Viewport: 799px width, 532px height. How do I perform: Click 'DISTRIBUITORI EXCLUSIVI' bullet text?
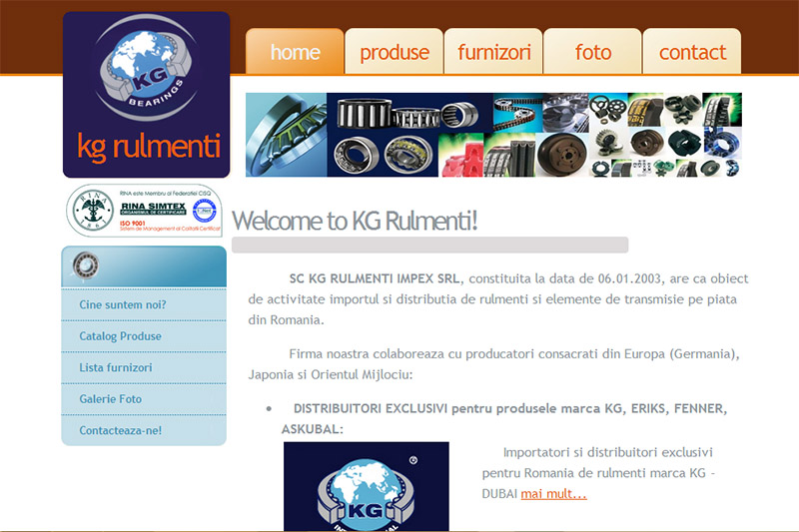pos(371,409)
